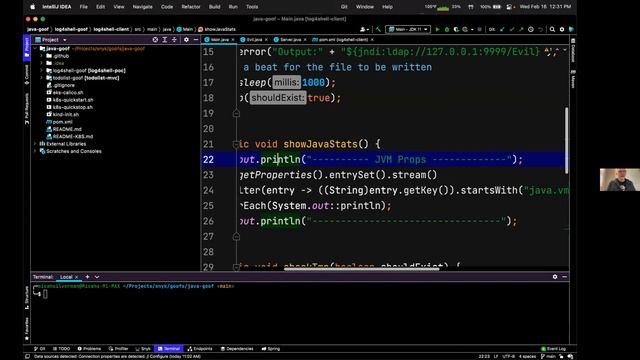This screenshot has width=640, height=360.
Task: Open Search Everywhere magnifier icon
Action: pos(552,29)
